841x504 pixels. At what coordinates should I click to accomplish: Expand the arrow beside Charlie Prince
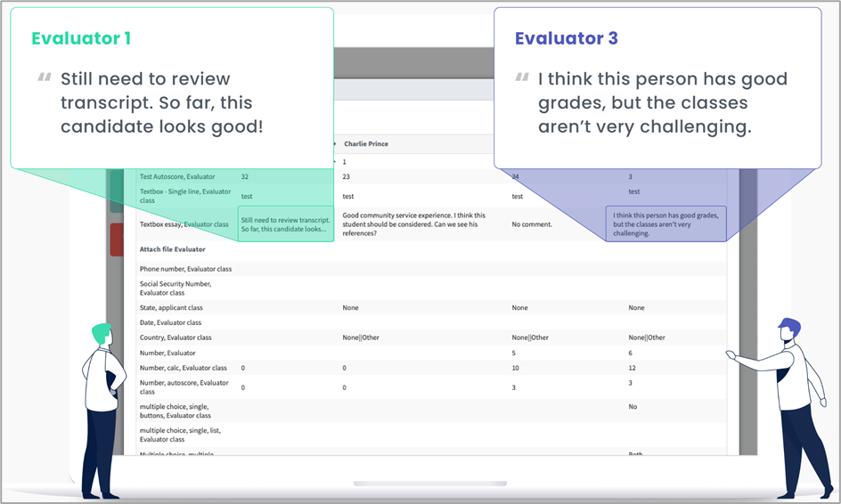pyautogui.click(x=335, y=144)
